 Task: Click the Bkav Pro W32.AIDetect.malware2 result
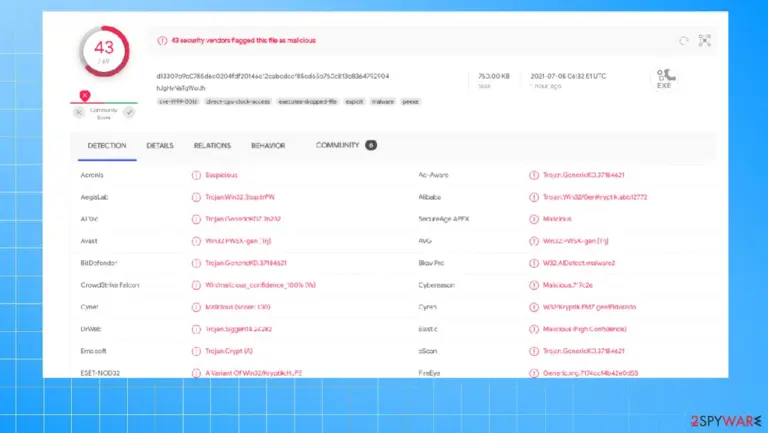(579, 263)
